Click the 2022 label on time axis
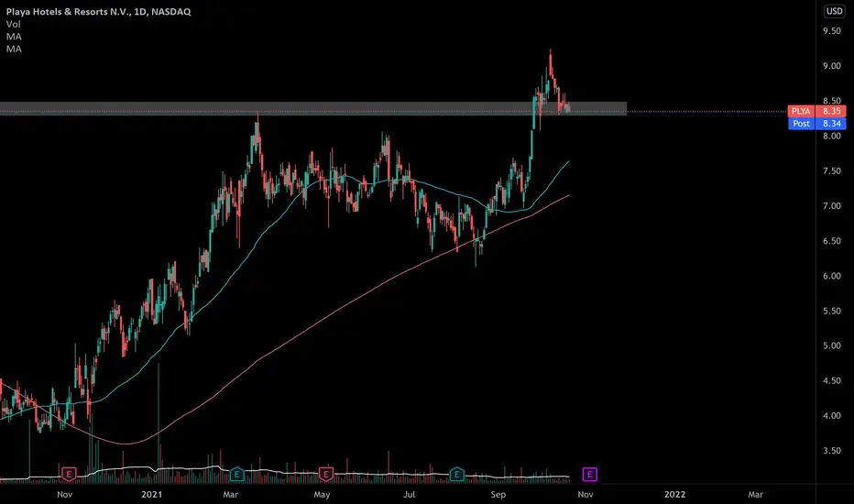 tap(674, 494)
